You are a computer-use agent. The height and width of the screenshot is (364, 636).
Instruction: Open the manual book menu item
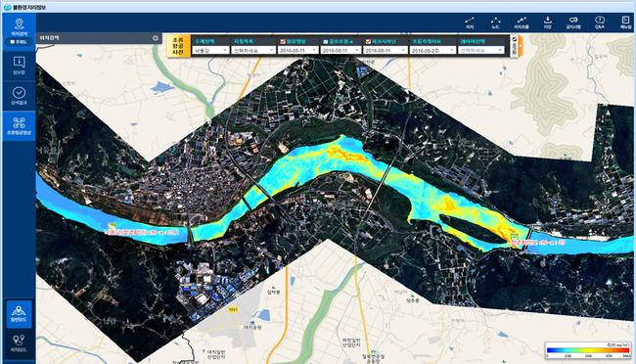[625, 22]
